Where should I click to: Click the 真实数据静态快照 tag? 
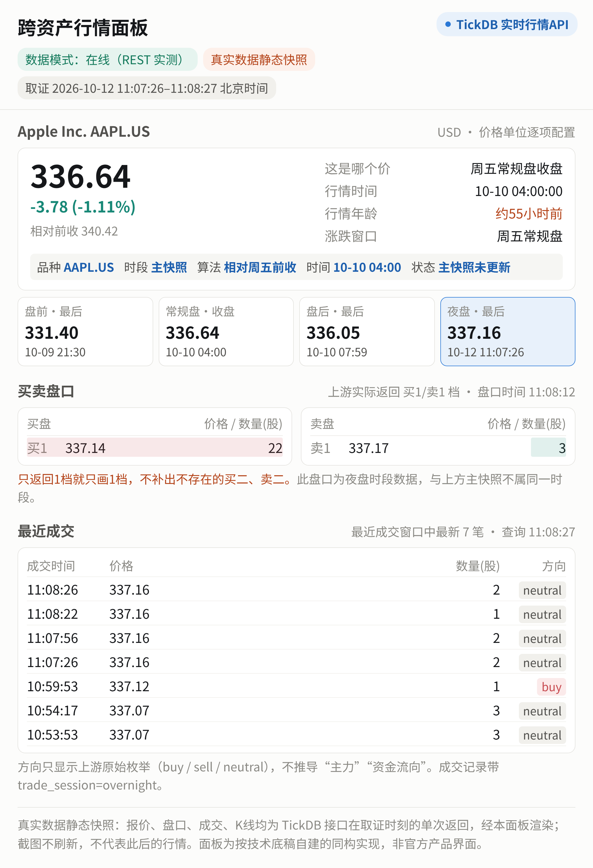259,59
